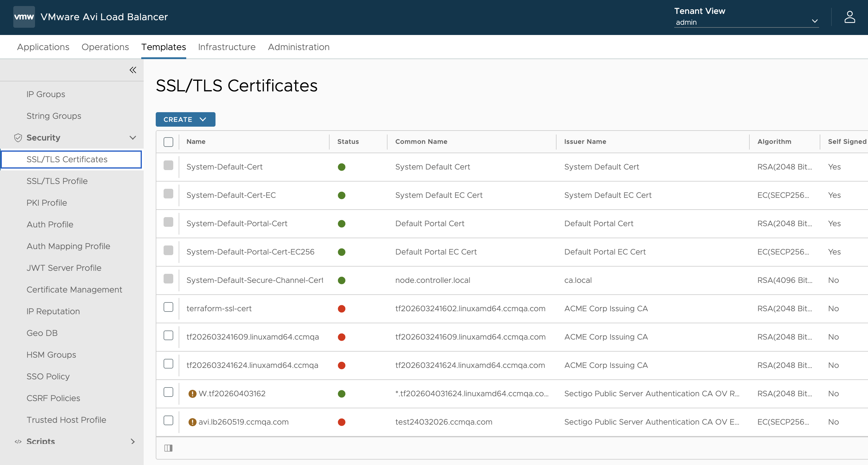Image resolution: width=868 pixels, height=465 pixels.
Task: Click green status dot of System-Default-Secure-Channel-Cert
Action: pyautogui.click(x=342, y=280)
